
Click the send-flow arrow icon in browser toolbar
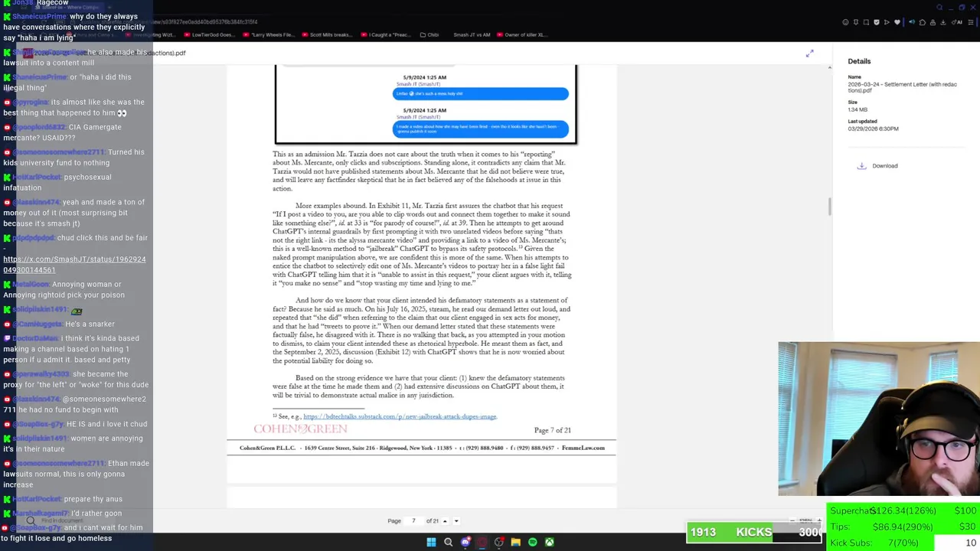(887, 22)
